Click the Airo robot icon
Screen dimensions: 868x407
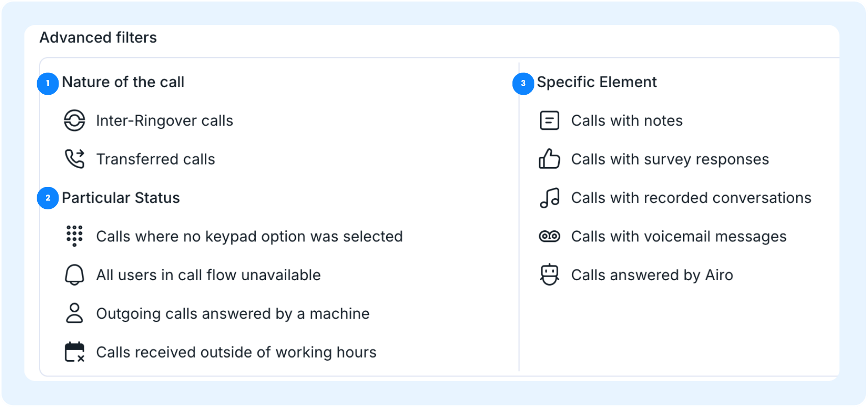point(549,275)
